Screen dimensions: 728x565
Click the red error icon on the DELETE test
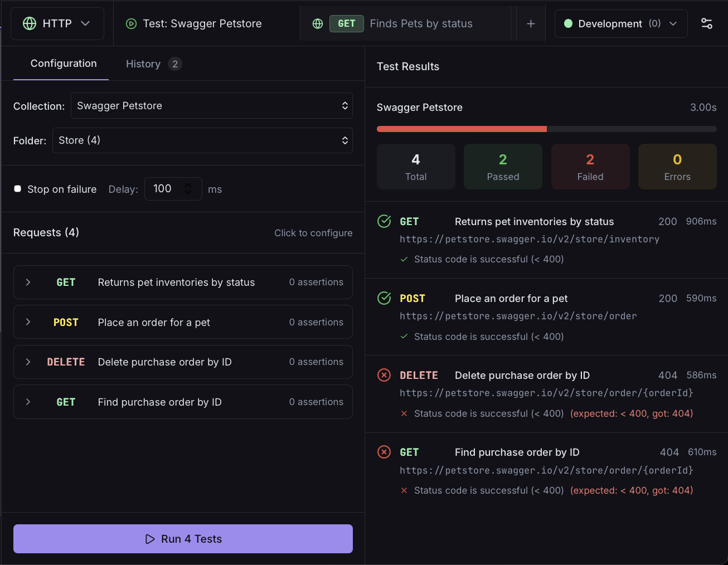384,375
